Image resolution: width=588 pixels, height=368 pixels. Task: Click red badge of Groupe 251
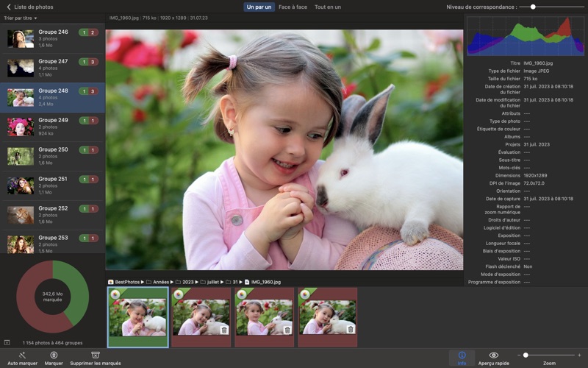point(93,179)
